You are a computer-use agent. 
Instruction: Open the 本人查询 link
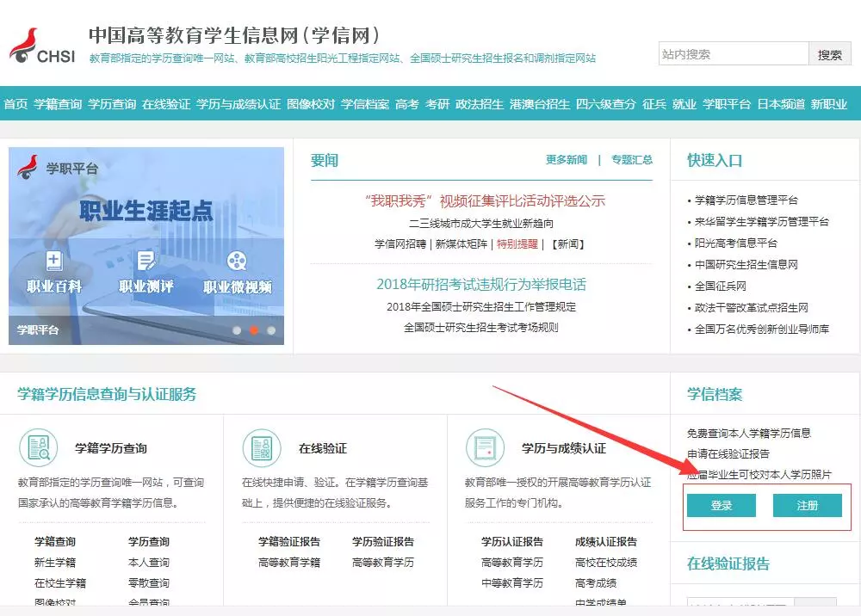coord(149,563)
